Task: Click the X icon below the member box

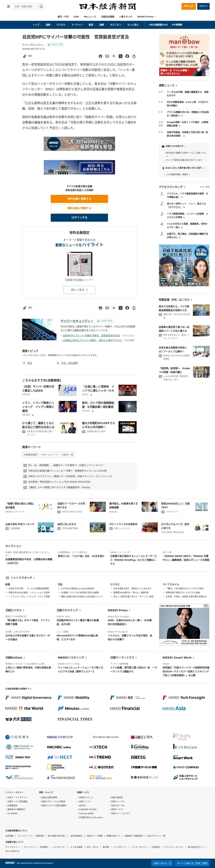Action: click(120, 308)
